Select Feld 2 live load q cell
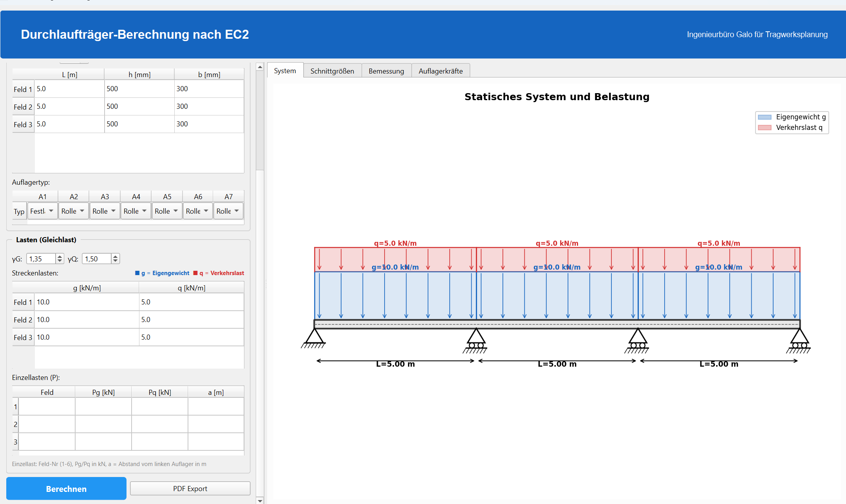Screen dimensions: 846x504 click(x=192, y=320)
